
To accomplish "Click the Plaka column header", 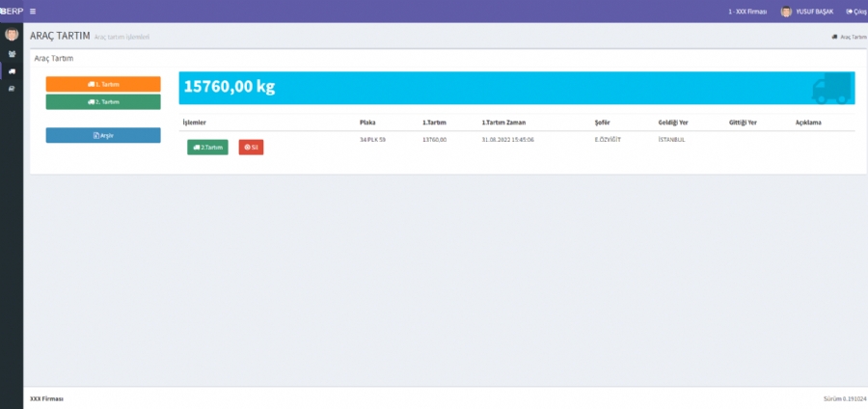I will (367, 123).
